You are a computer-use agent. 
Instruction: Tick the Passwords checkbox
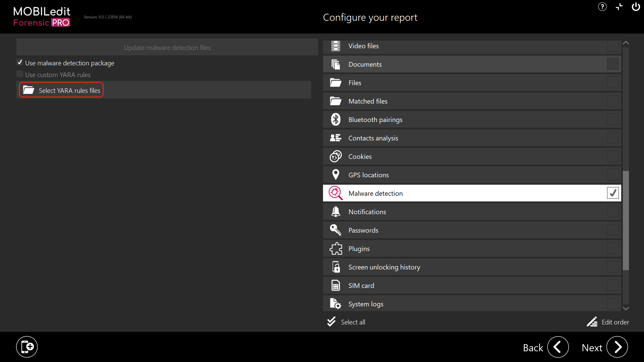click(x=612, y=230)
